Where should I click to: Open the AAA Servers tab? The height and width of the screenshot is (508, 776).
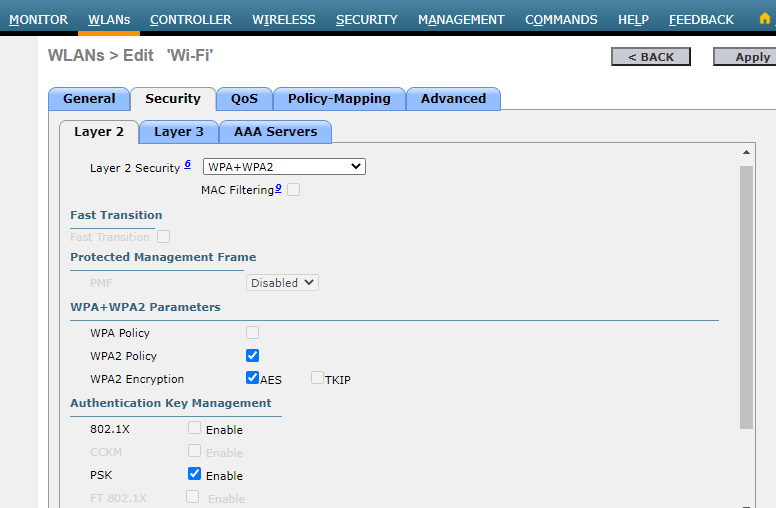275,132
